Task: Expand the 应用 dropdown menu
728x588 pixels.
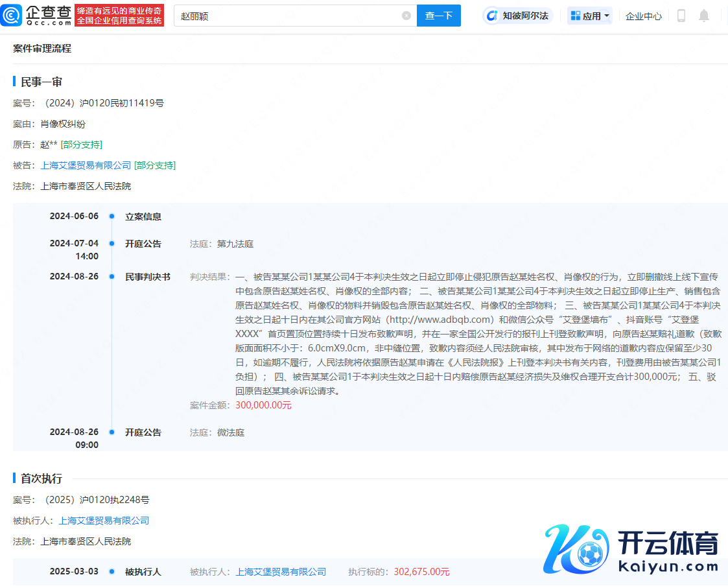Action: coord(607,16)
